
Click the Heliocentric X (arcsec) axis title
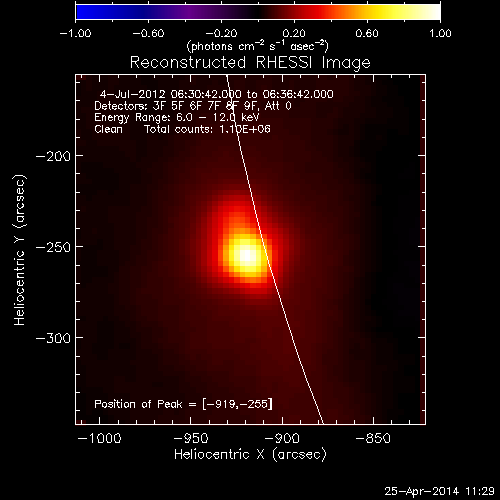(250, 455)
